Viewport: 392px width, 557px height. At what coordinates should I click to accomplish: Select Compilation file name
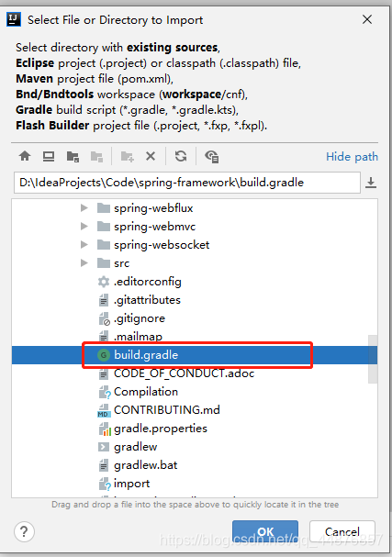point(146,392)
